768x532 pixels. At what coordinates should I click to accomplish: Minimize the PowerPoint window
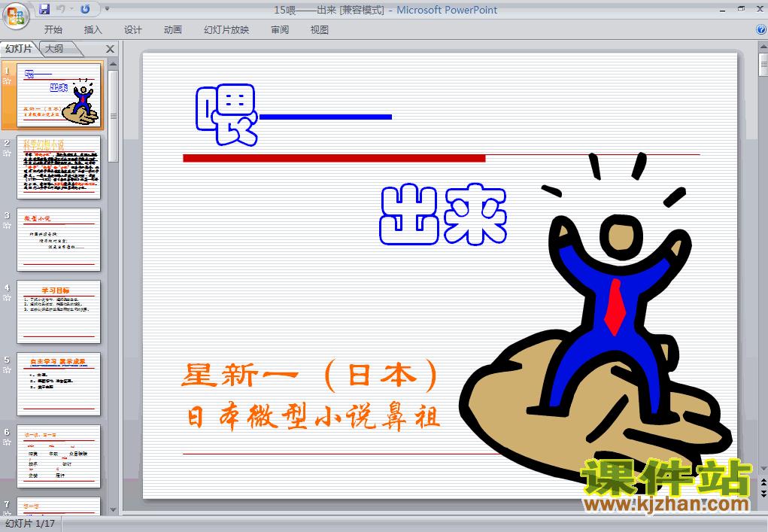(x=722, y=9)
